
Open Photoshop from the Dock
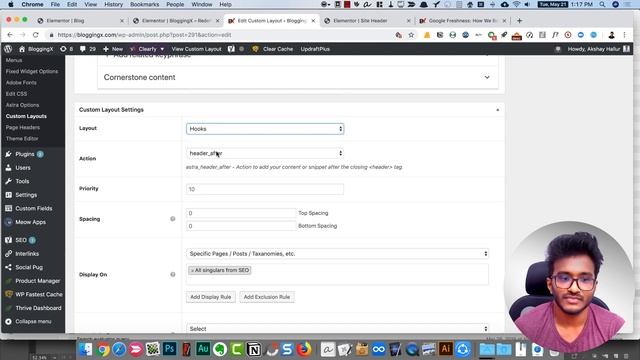click(169, 349)
